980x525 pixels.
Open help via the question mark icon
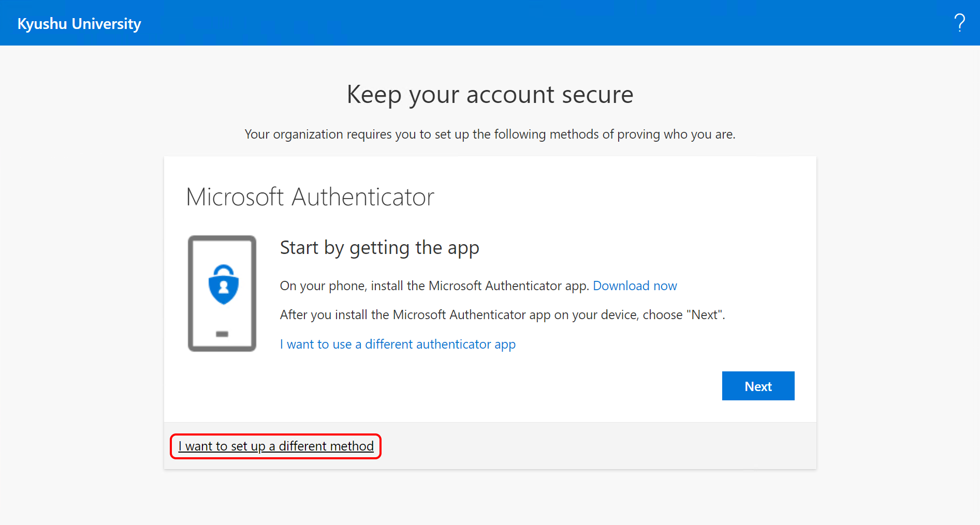[959, 23]
